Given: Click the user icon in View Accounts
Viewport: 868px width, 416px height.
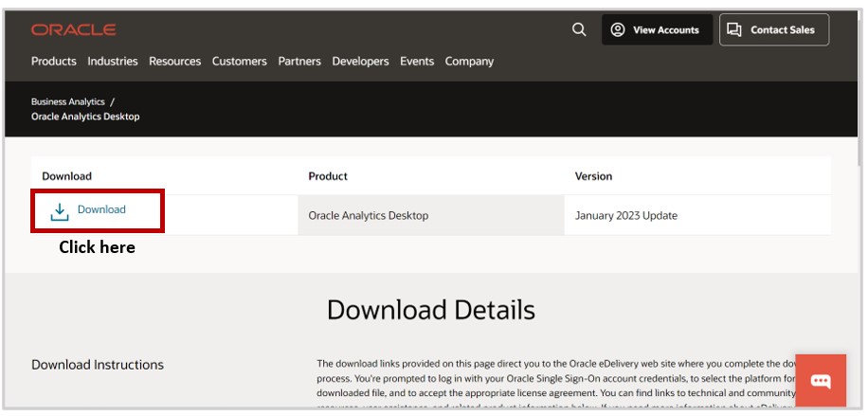Looking at the screenshot, I should (618, 30).
